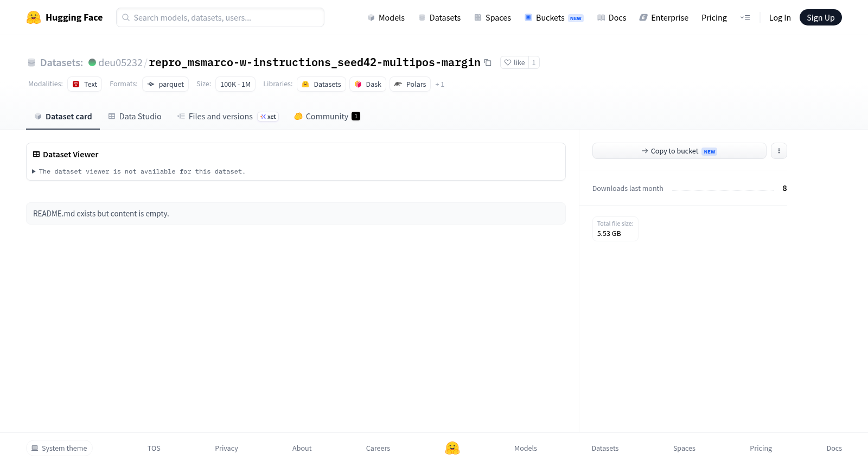Image resolution: width=868 pixels, height=467 pixels.
Task: Click the Hugging Face logo emoji in the header
Action: click(x=34, y=17)
